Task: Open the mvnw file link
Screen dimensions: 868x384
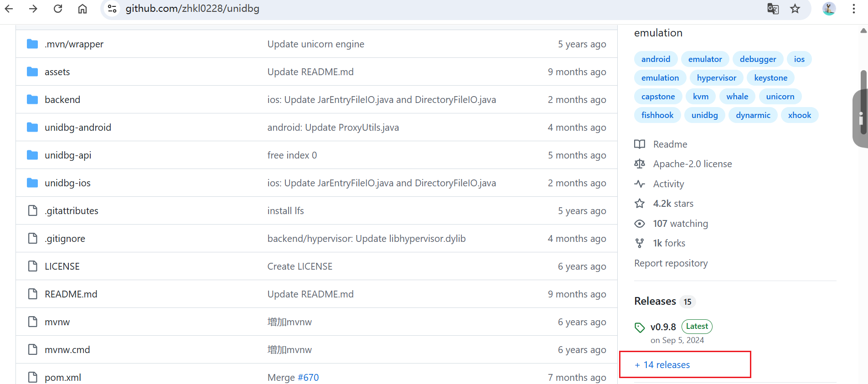Action: [x=57, y=322]
